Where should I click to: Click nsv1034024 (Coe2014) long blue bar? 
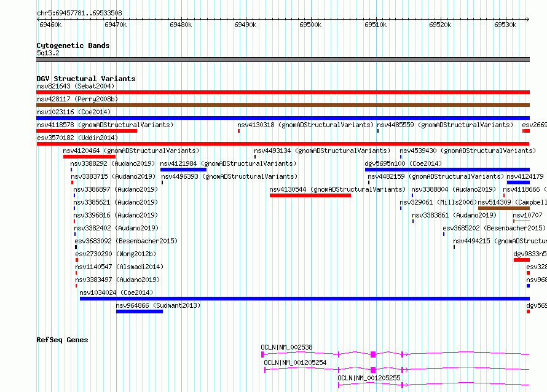(x=305, y=299)
